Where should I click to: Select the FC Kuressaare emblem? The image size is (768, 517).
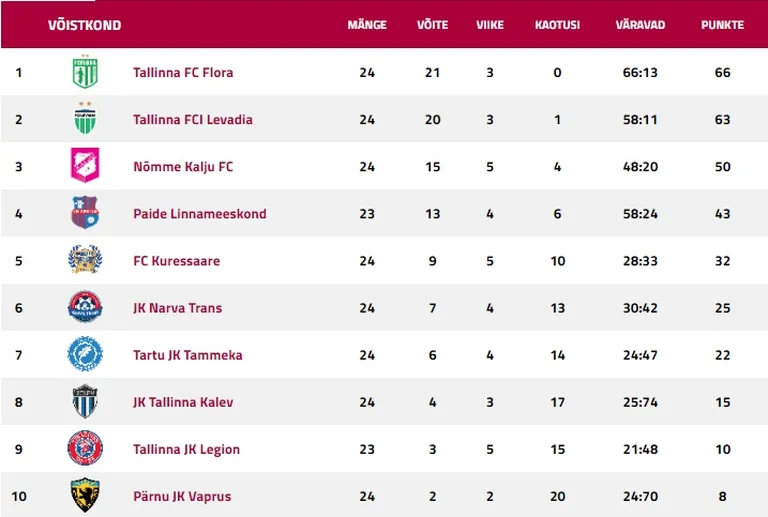85,259
